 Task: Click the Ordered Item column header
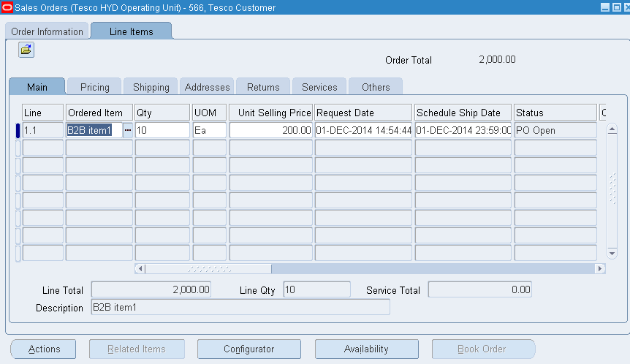99,113
